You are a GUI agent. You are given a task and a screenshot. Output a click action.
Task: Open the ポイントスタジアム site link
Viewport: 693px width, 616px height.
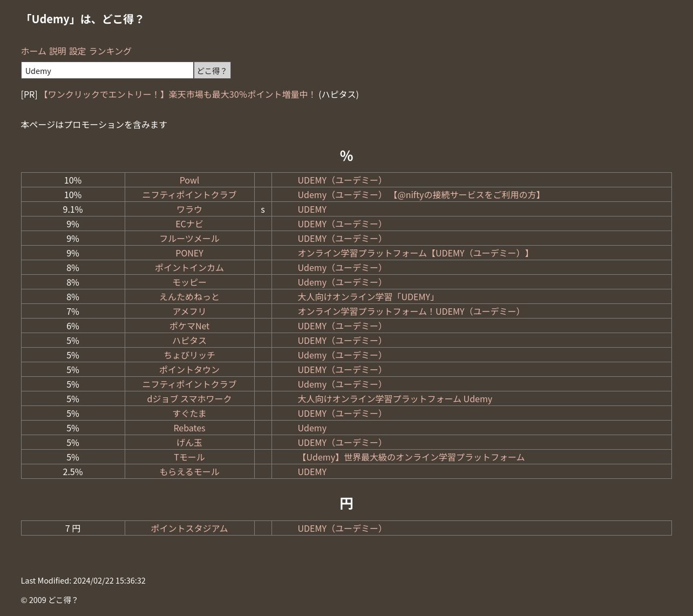click(x=189, y=528)
